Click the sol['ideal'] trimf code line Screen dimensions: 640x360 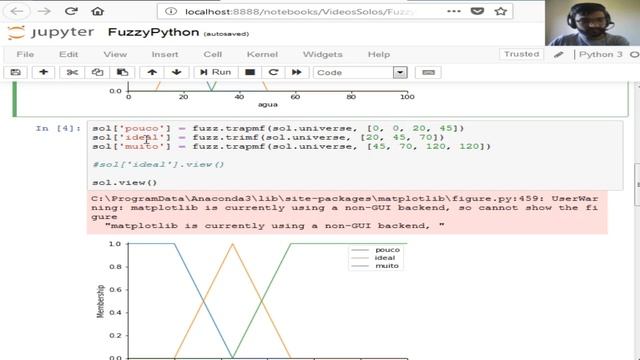[x=268, y=137]
